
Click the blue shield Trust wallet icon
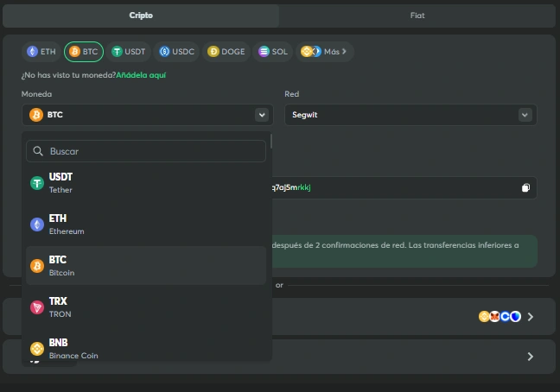pyautogui.click(x=515, y=316)
